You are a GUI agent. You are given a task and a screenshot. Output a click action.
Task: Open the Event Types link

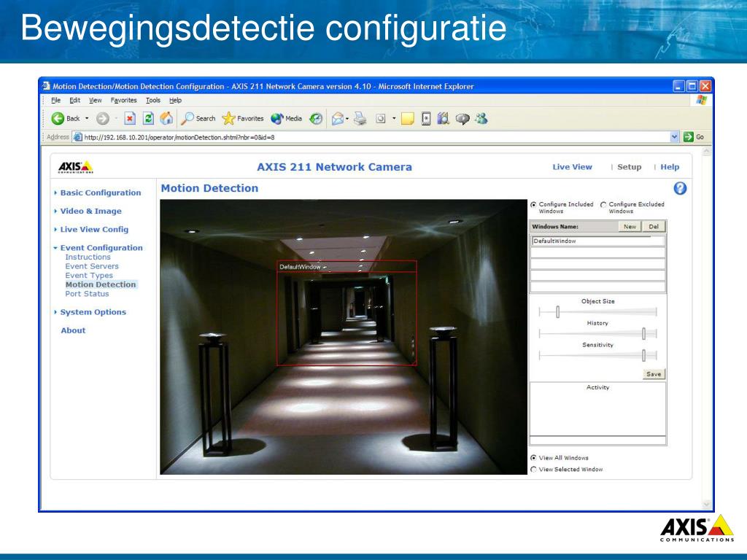89,276
